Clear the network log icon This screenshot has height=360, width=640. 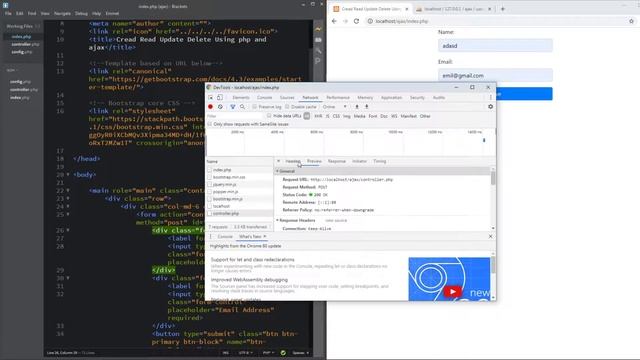pyautogui.click(x=220, y=107)
